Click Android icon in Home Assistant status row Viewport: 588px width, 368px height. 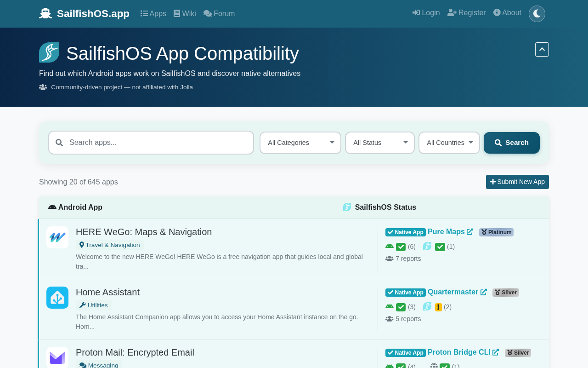point(390,306)
